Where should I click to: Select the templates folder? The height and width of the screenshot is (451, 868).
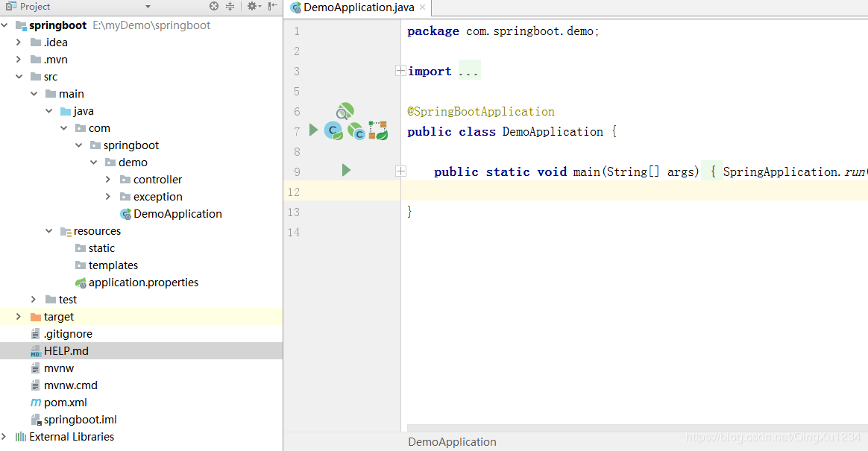tap(113, 265)
